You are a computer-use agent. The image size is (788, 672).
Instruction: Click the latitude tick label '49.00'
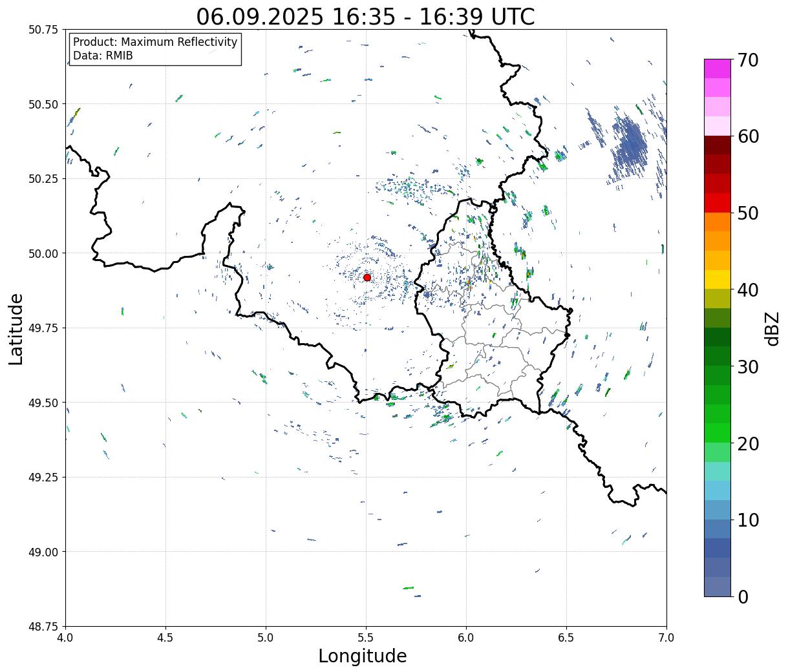click(x=43, y=552)
